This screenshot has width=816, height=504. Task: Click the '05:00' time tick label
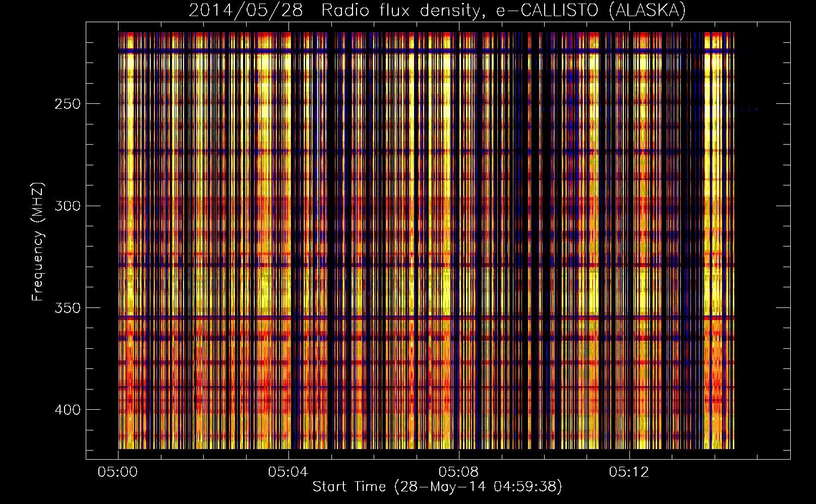pos(118,472)
